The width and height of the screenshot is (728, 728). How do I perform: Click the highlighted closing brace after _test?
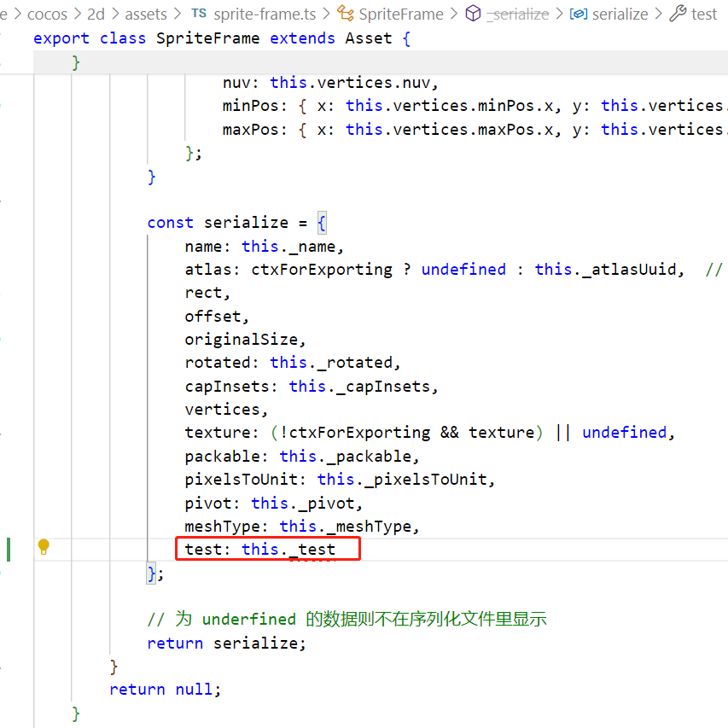(151, 574)
